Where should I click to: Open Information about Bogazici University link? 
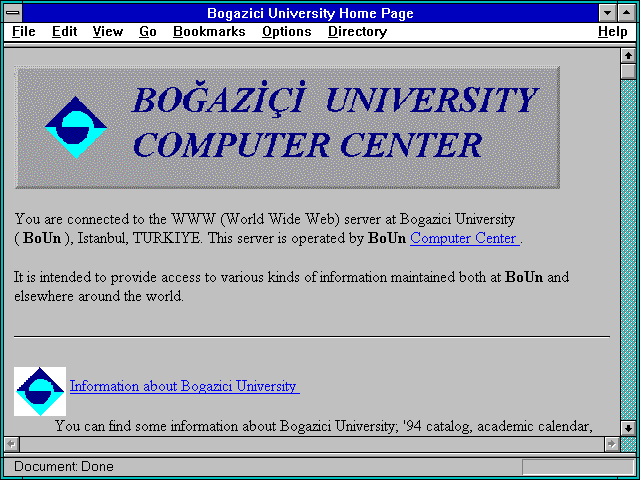point(184,386)
